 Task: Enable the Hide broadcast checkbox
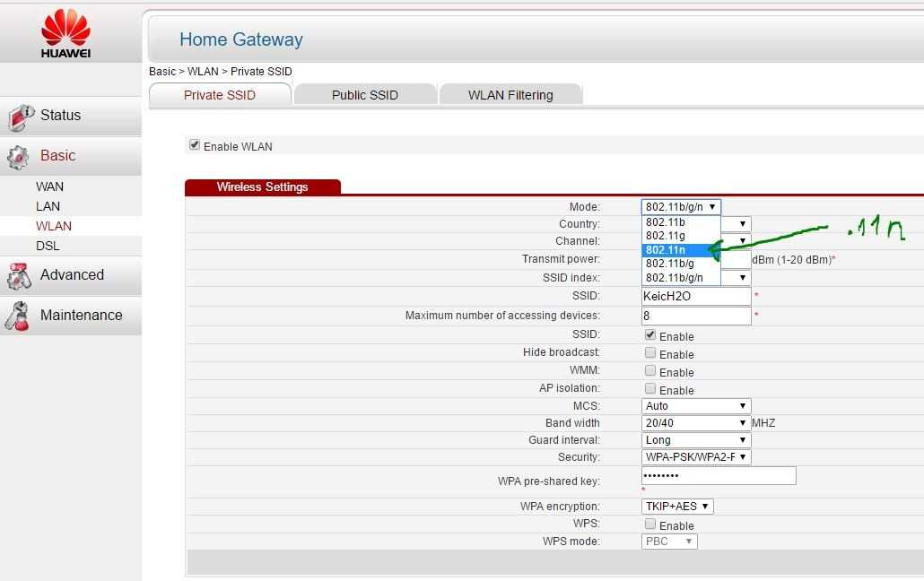coord(650,353)
